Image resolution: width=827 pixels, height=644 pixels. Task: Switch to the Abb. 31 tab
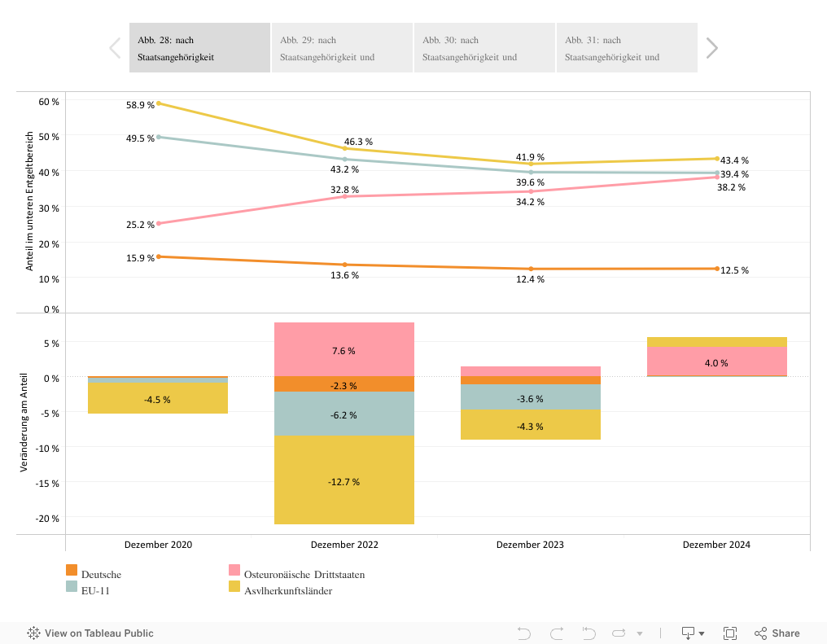pos(627,48)
